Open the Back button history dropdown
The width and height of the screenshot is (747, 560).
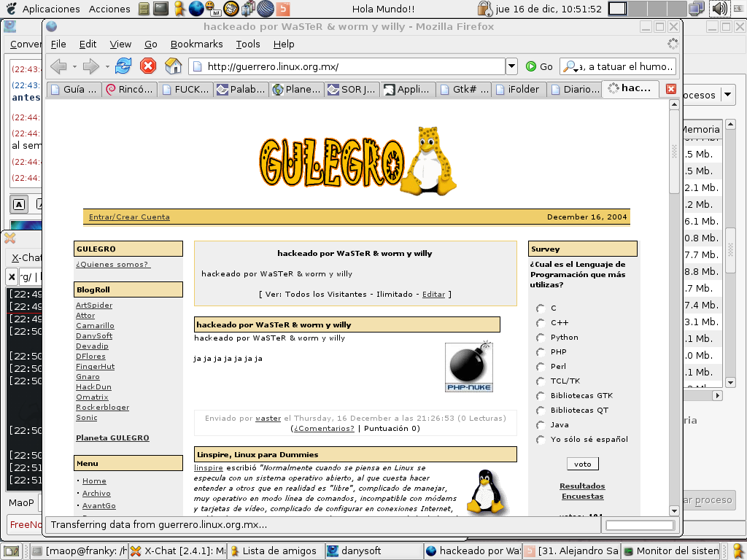(75, 66)
